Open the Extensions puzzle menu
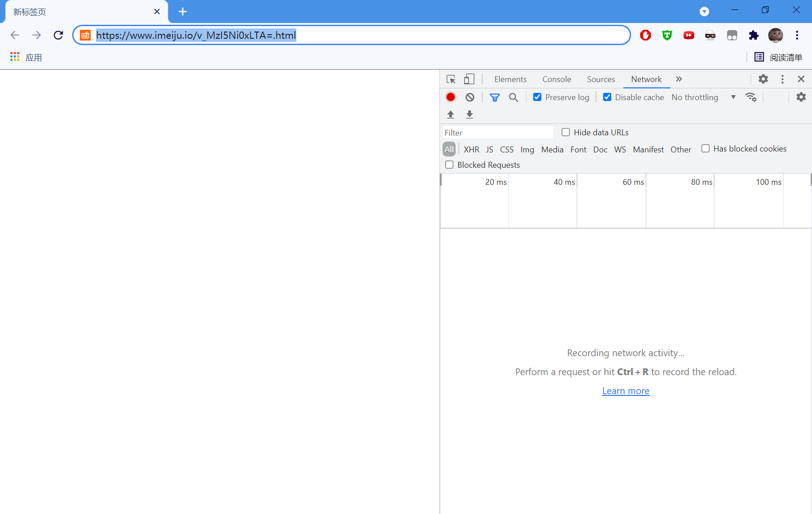Screen dimensions: 812x514 (x=754, y=35)
